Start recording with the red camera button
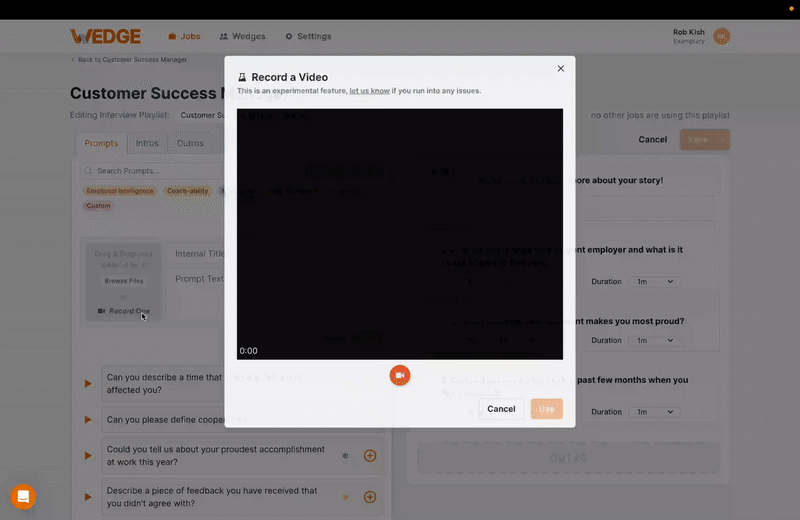The height and width of the screenshot is (520, 800). pos(399,376)
